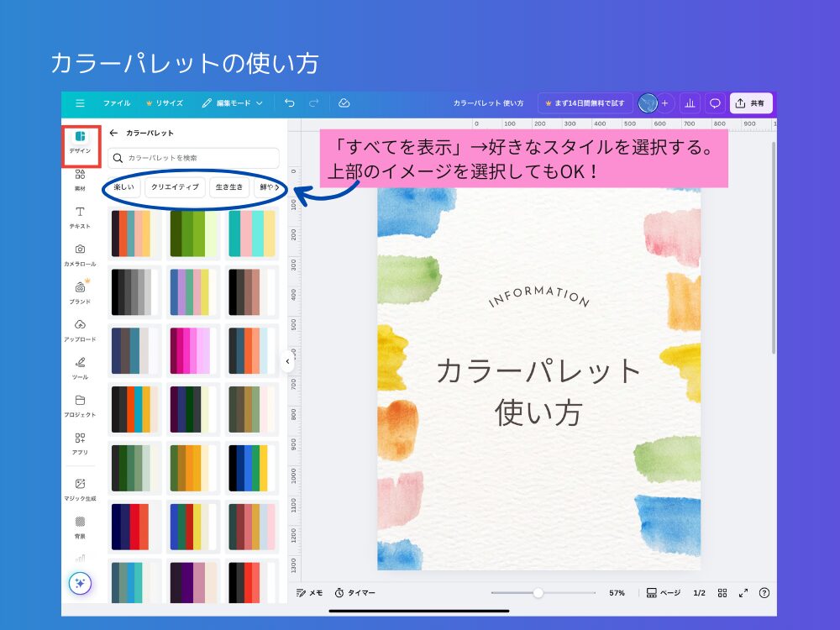
Task: Open the ファイル menu
Action: pos(117,103)
